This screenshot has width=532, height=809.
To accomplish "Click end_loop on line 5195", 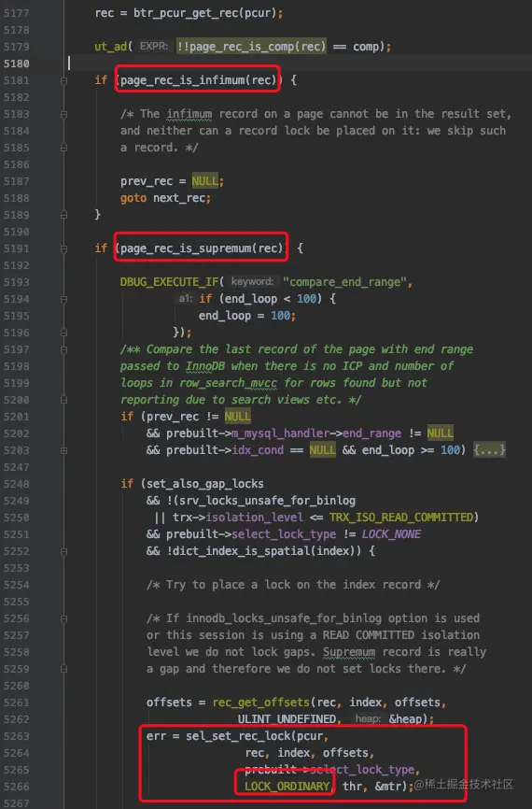I will [225, 316].
